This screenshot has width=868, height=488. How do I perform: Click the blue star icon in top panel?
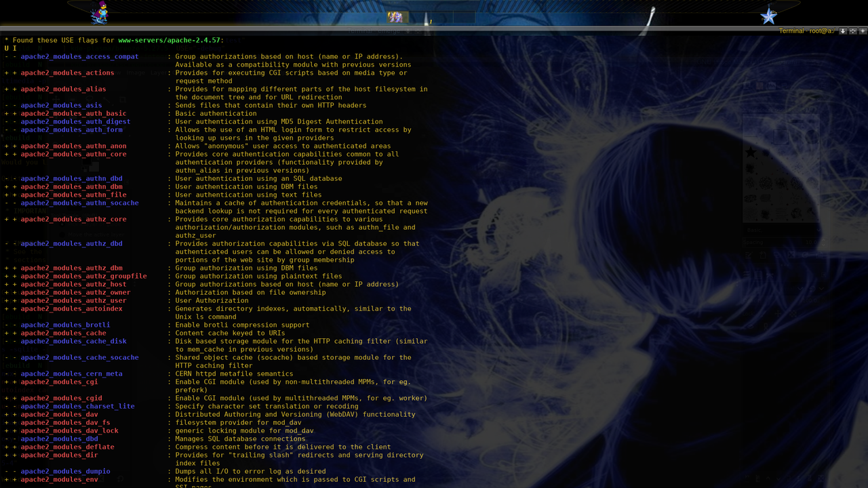pos(768,15)
